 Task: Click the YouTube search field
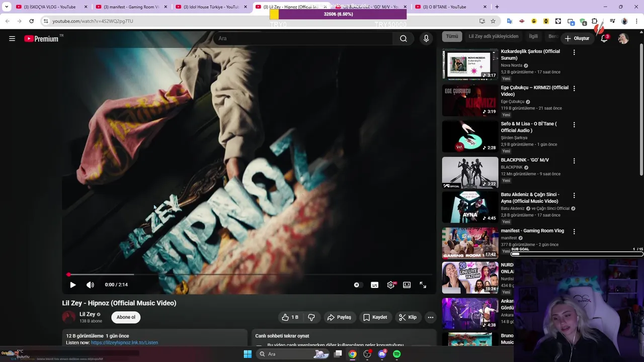[x=303, y=39]
